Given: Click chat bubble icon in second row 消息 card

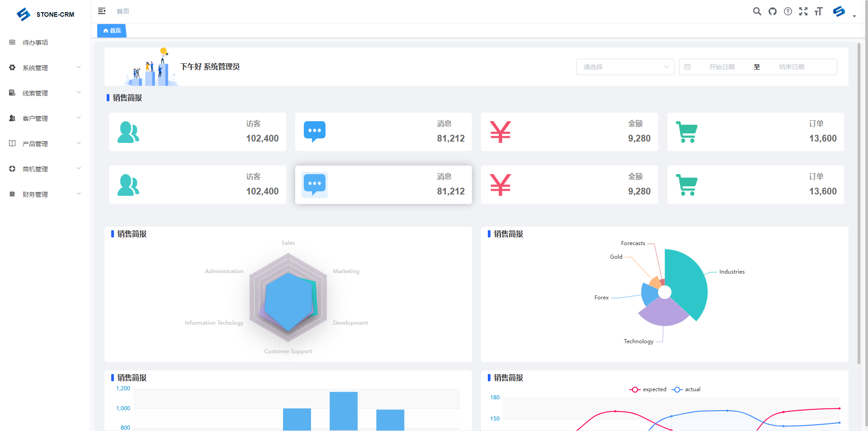Looking at the screenshot, I should [315, 185].
